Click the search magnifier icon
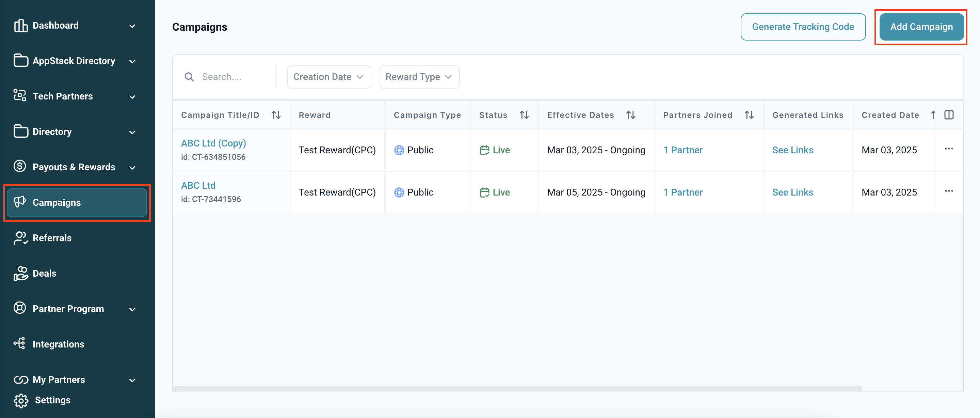 [x=189, y=77]
